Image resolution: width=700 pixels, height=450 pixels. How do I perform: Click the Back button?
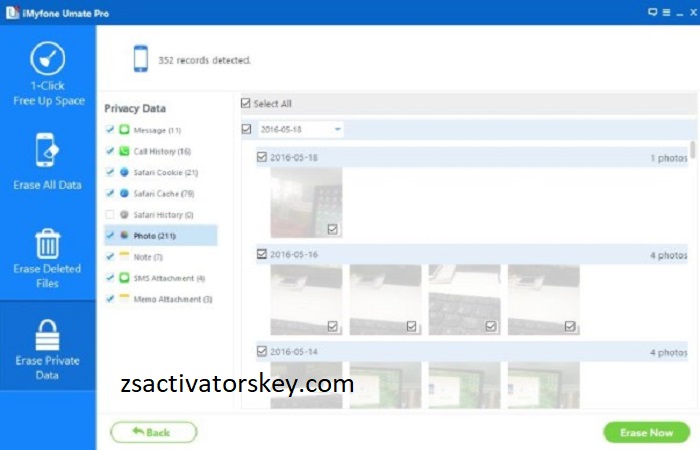(x=153, y=432)
